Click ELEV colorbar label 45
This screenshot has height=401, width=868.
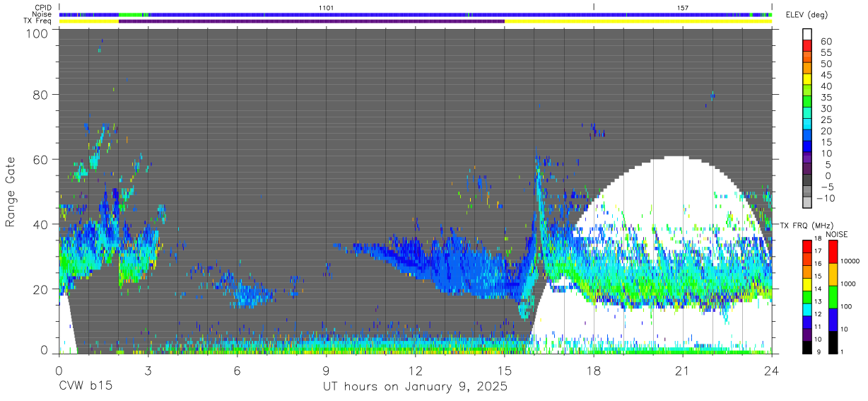[826, 75]
